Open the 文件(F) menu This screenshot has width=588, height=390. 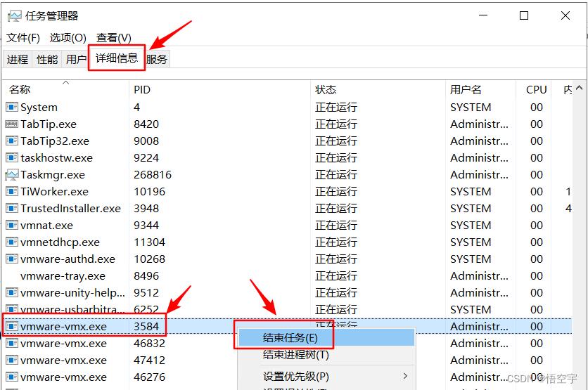click(23, 38)
